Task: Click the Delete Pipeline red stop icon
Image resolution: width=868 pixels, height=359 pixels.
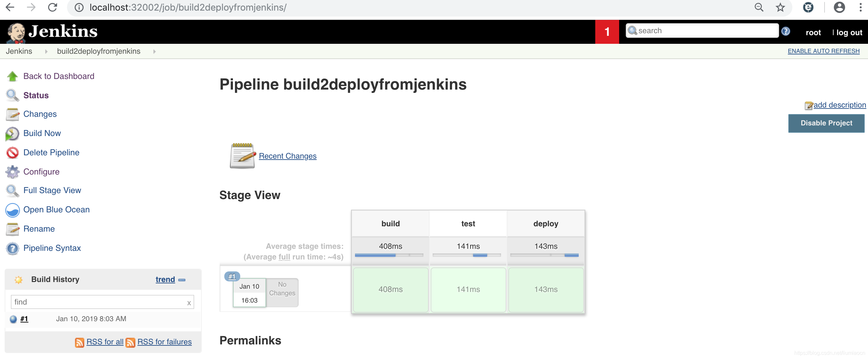Action: coord(12,152)
